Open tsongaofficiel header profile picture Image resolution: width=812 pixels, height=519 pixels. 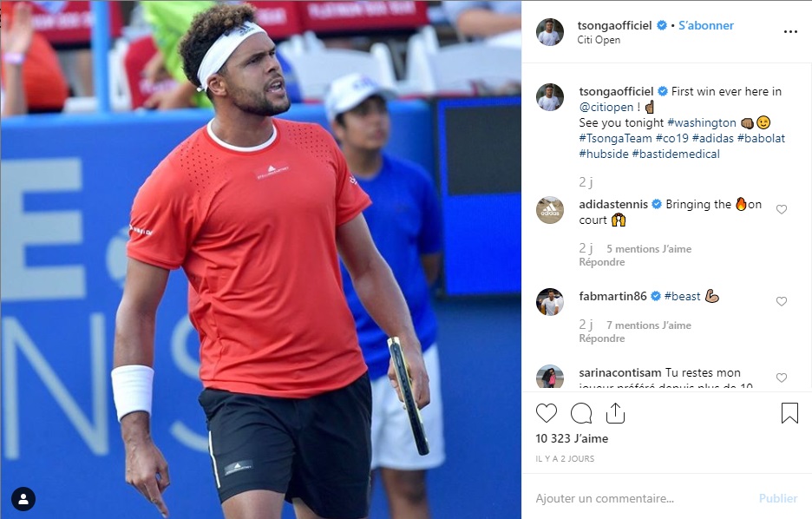point(549,32)
